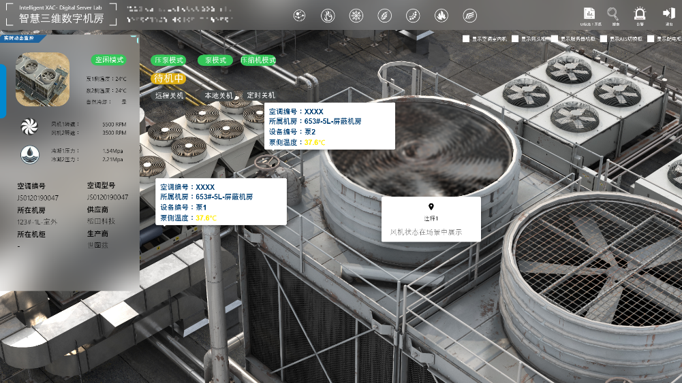Viewport: 682px width, 383px height.
Task: Open the single leaf icon in toolbar
Action: pos(384,16)
